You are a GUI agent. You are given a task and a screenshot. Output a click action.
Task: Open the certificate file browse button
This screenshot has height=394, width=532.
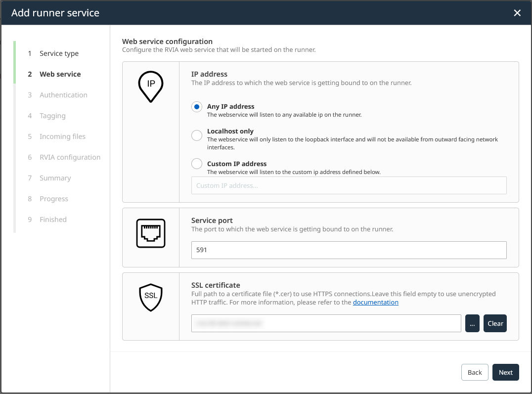pyautogui.click(x=472, y=323)
